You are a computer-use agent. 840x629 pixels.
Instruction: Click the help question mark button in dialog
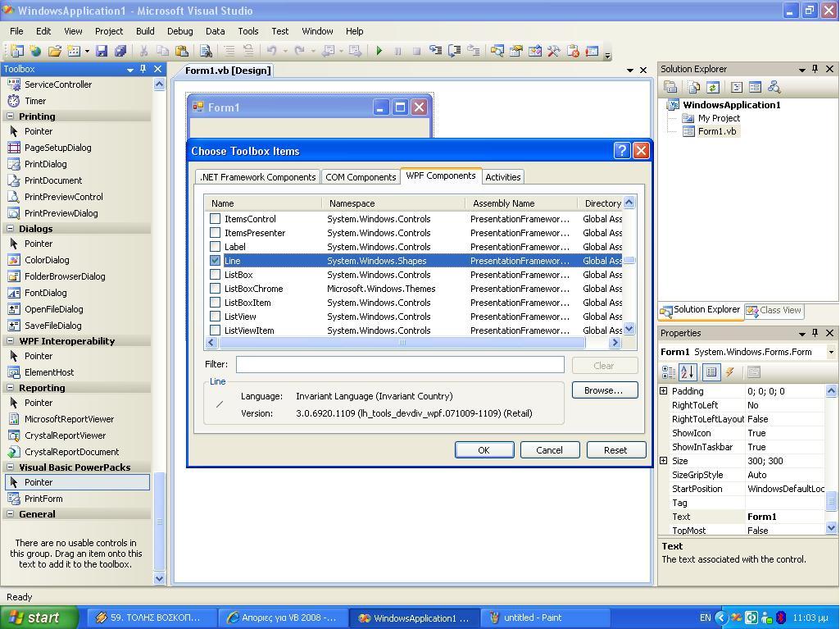621,151
